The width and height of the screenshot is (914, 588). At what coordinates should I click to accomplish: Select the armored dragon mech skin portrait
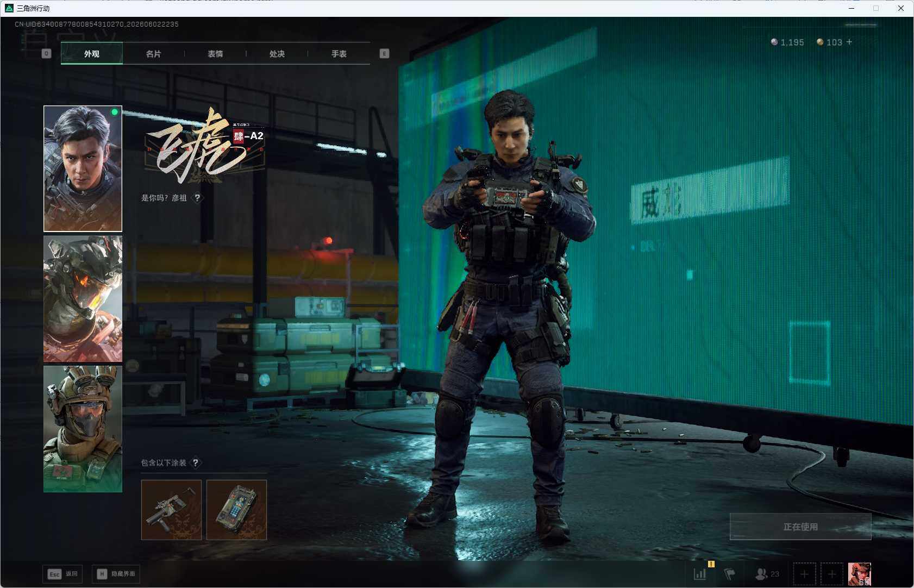pyautogui.click(x=83, y=298)
